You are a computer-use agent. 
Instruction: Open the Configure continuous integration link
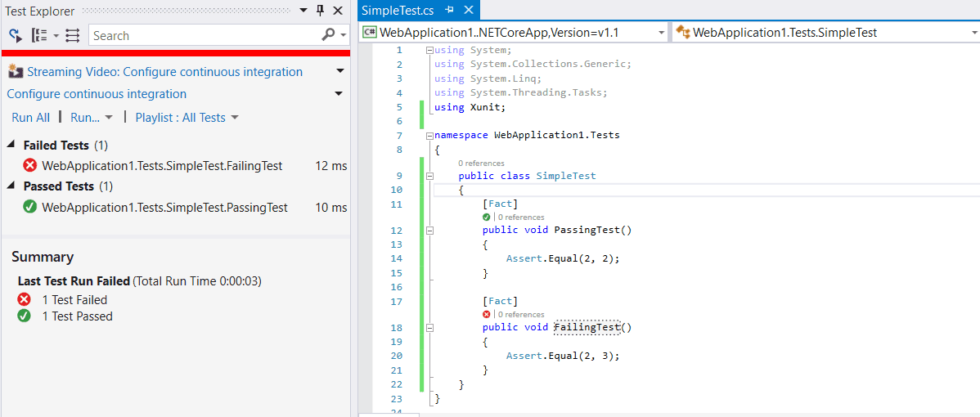click(97, 94)
